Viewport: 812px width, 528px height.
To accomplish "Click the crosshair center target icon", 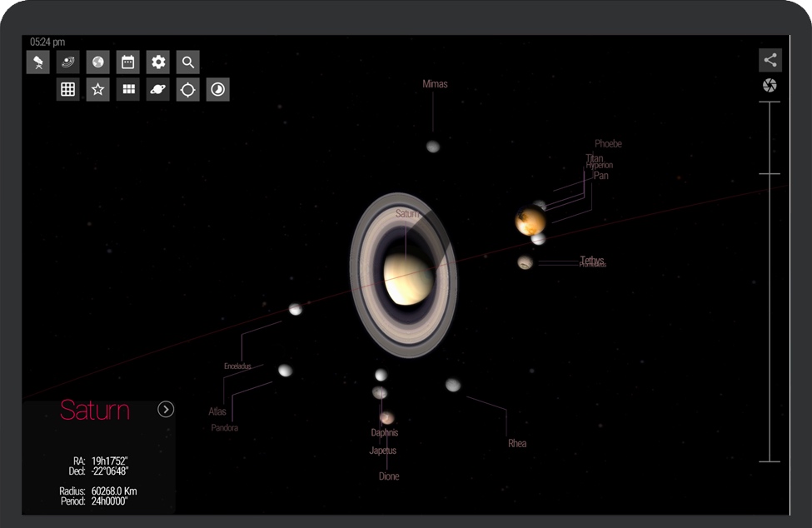I will (x=188, y=90).
